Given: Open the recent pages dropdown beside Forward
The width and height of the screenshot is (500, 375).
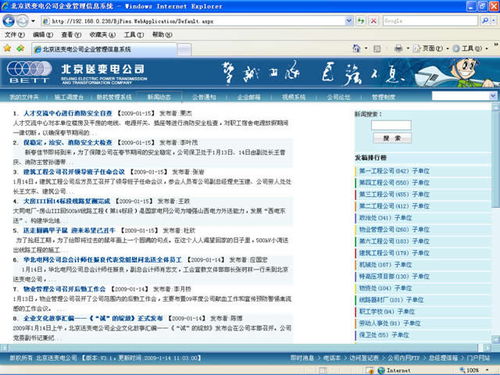Looking at the screenshot, I should [33, 21].
